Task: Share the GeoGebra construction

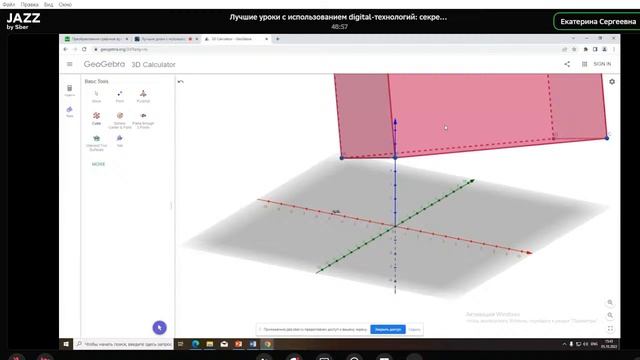Action: point(567,64)
